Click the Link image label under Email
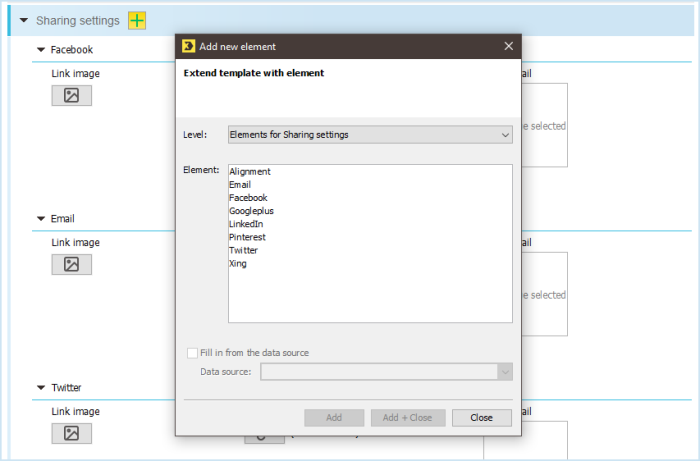 pyautogui.click(x=75, y=242)
